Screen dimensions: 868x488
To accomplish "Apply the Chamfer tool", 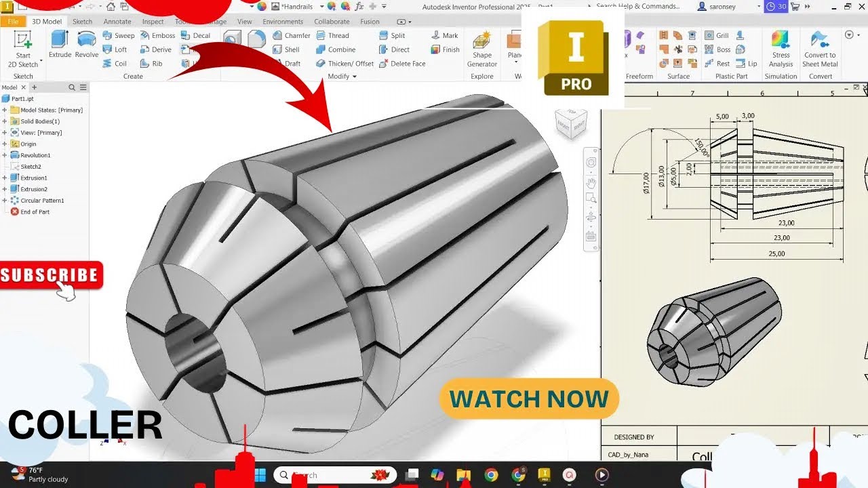I will 292,35.
